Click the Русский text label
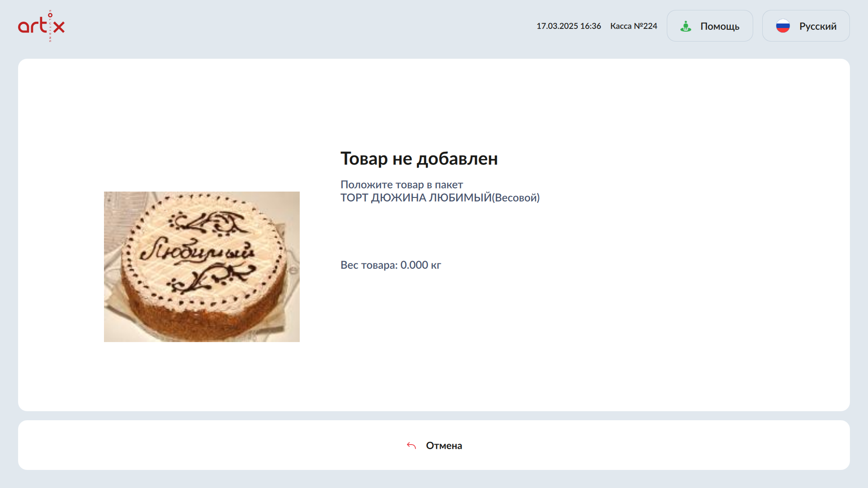Screen dimensions: 868x488 click(817, 27)
